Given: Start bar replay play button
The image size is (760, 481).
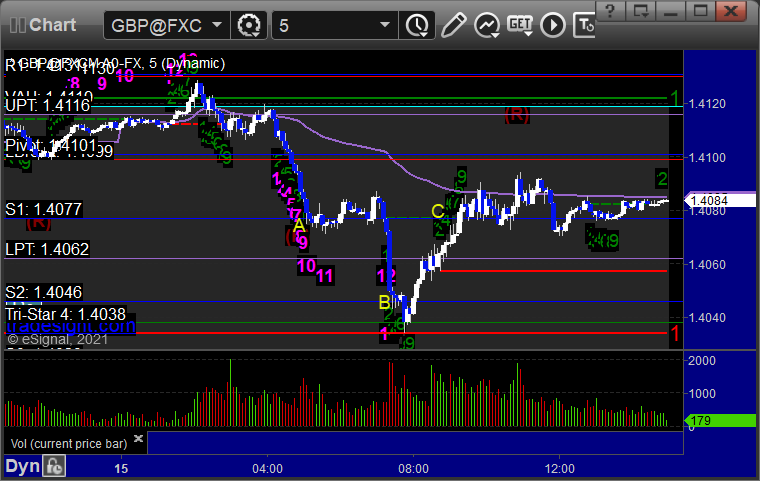Looking at the screenshot, I should (x=553, y=25).
